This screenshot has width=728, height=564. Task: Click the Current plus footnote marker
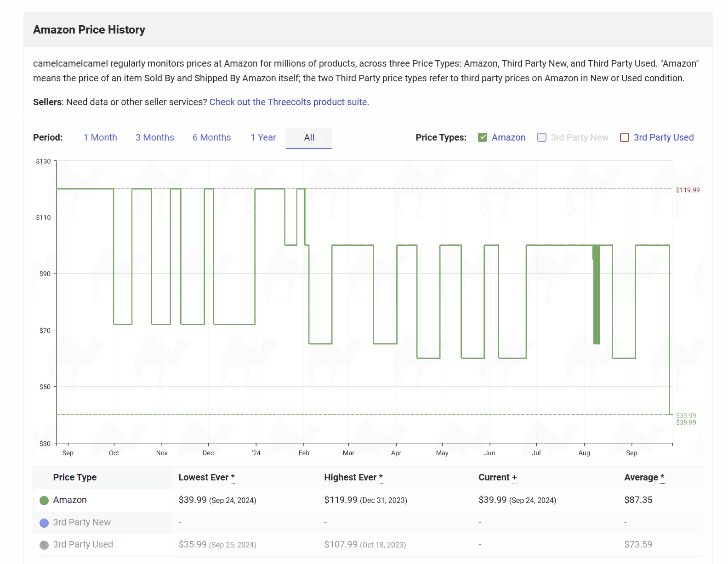click(x=514, y=478)
